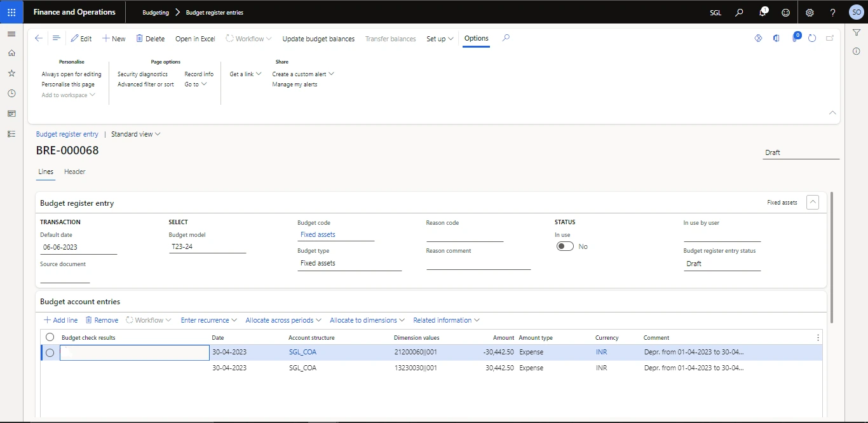Click the back arrow in action pane
This screenshot has height=423, width=868.
point(39,39)
